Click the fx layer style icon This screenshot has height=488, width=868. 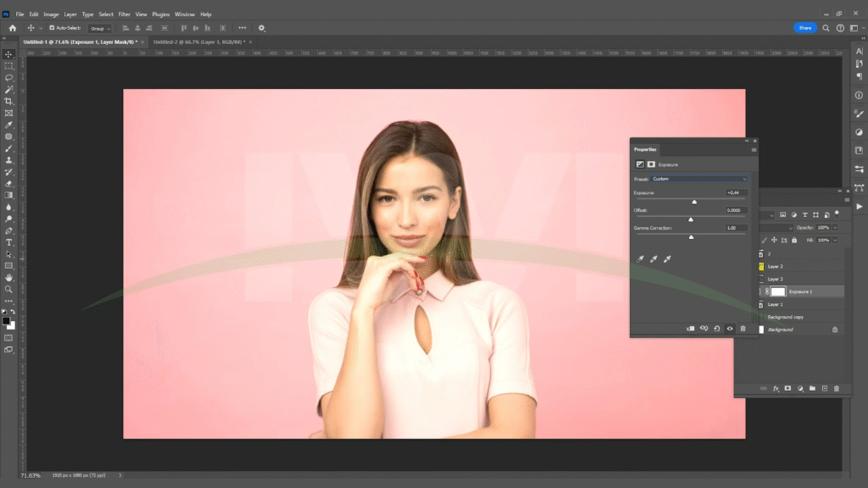pyautogui.click(x=776, y=388)
